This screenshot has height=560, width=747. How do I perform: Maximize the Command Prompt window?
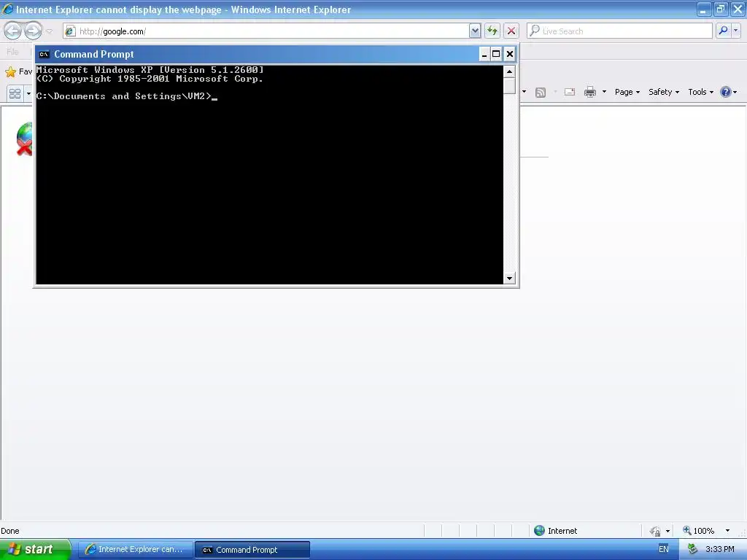496,54
